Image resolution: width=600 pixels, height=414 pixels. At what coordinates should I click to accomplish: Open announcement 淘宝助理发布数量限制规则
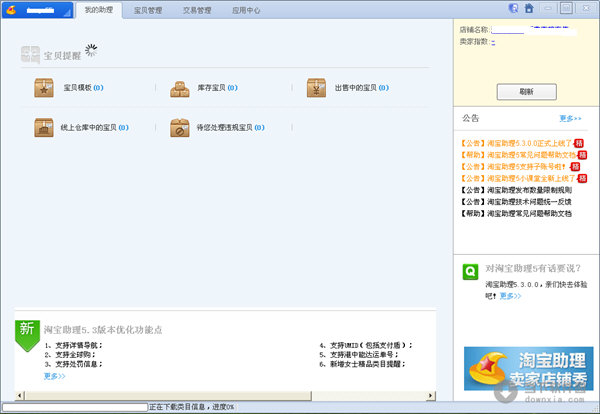(x=516, y=190)
